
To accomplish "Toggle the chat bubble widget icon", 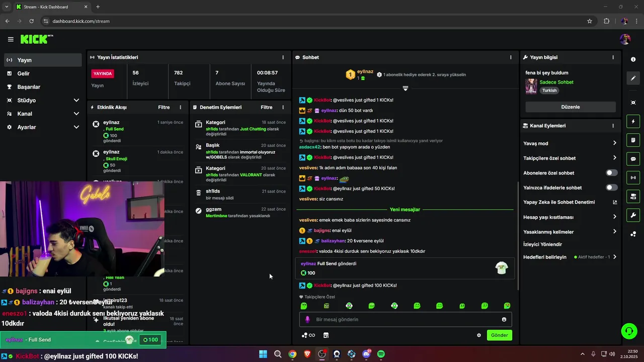I will coord(633,159).
